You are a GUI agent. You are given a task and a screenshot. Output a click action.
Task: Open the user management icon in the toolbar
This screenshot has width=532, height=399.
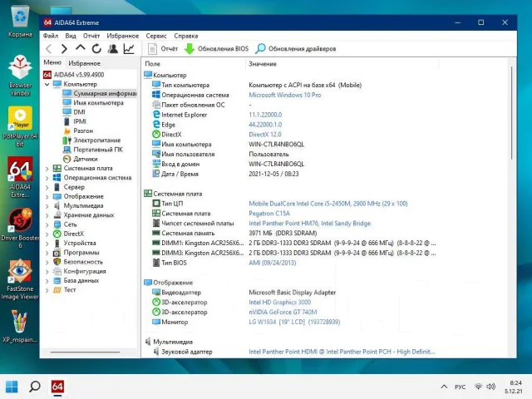(113, 49)
